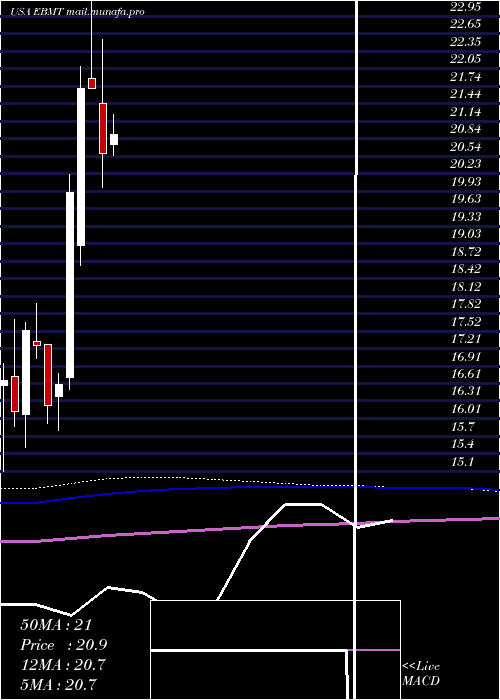Click the 21.44 price axis label
The height and width of the screenshot is (700, 500).
coord(466,94)
